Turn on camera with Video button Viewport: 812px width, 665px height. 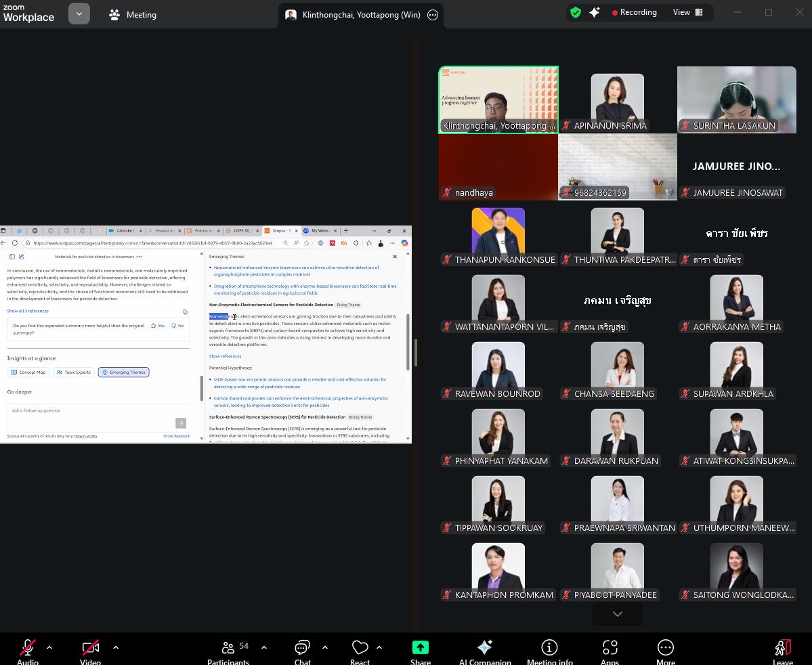pyautogui.click(x=90, y=651)
